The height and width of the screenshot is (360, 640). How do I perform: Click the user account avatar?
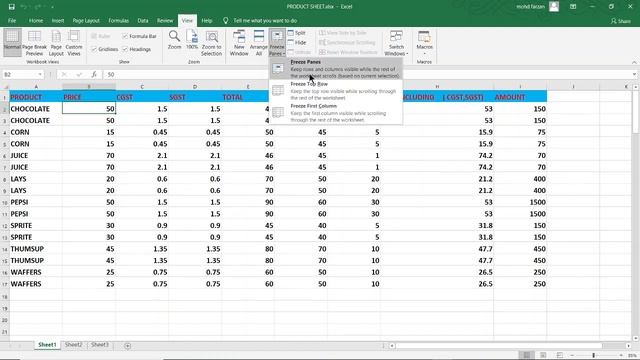click(554, 7)
